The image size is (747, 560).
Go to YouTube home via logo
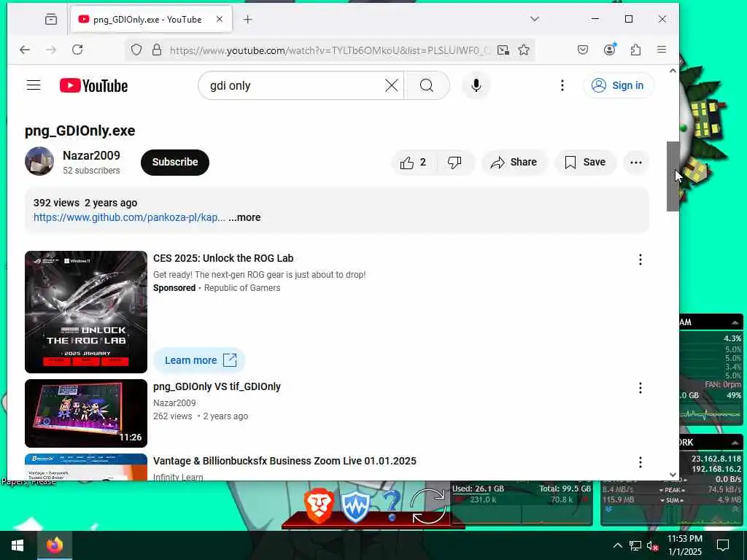point(94,86)
